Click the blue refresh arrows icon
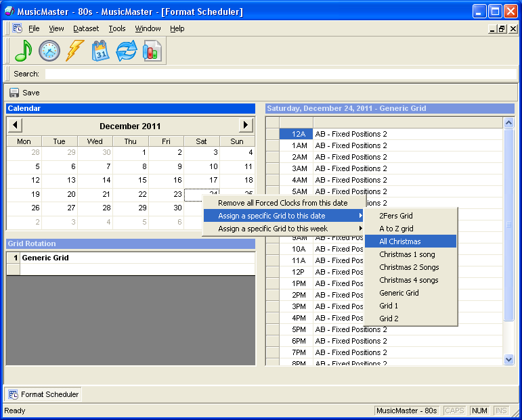 click(x=127, y=51)
